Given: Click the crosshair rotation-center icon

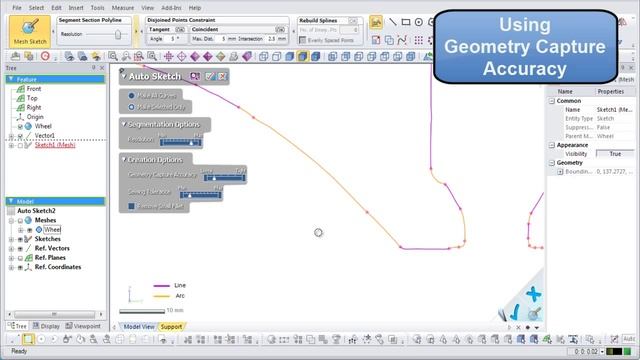Looking at the screenshot, I should pos(169,56).
